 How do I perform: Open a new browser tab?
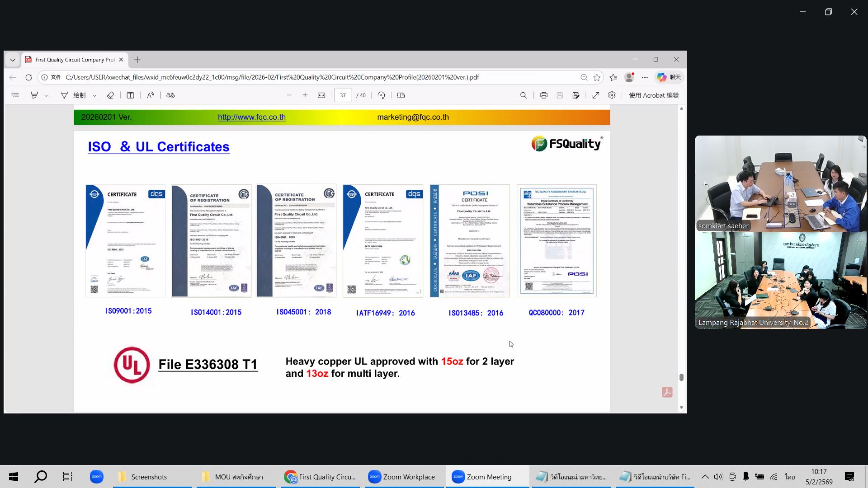[x=137, y=60]
